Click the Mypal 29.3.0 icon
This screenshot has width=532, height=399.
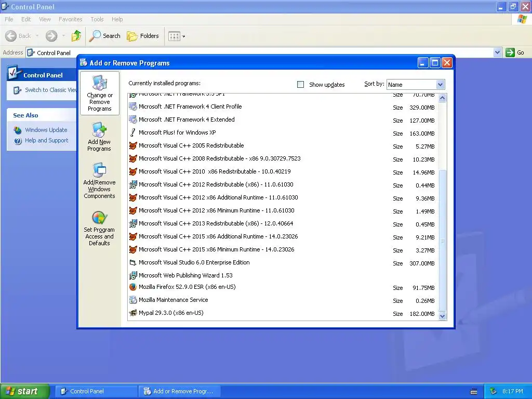(x=133, y=313)
